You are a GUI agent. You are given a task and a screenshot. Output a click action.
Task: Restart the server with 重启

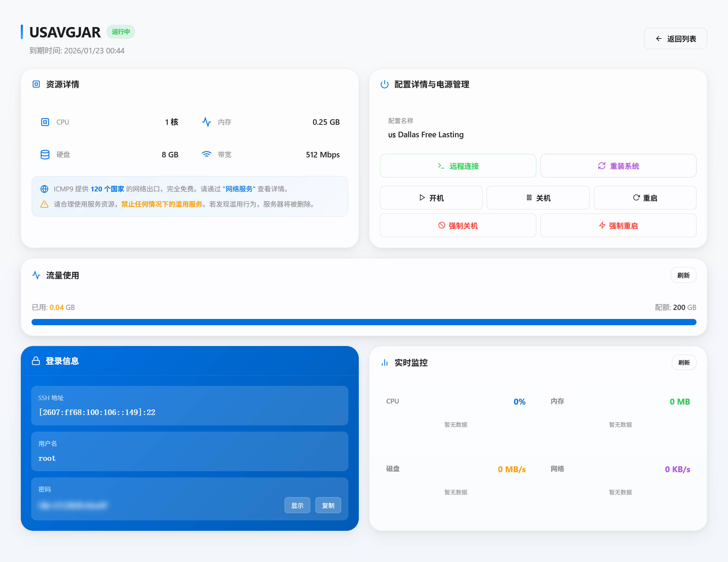[x=644, y=198]
